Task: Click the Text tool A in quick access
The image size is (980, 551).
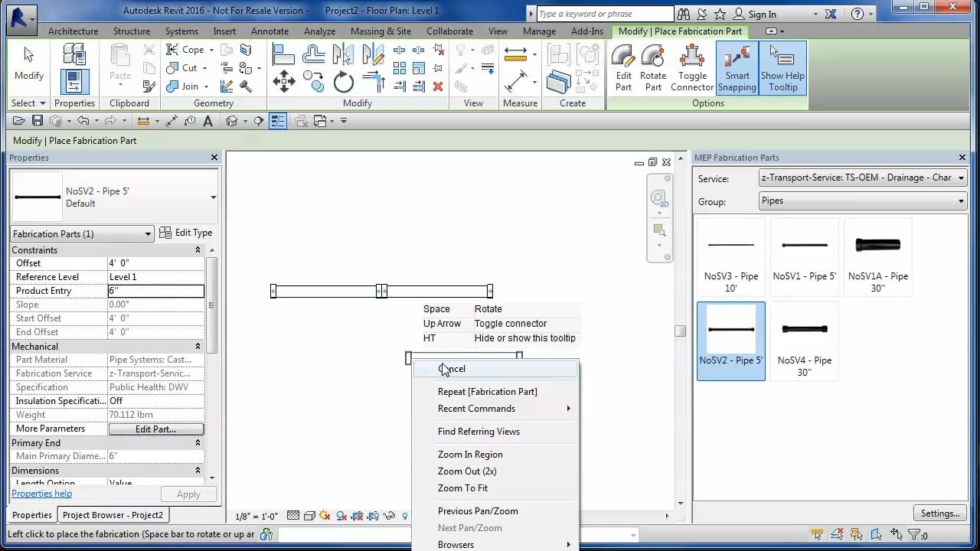Action: [x=208, y=121]
